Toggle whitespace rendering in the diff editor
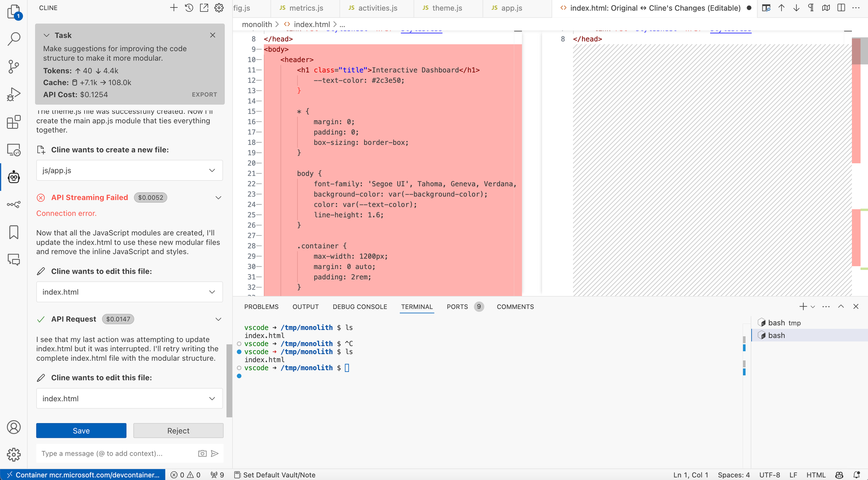Image resolution: width=868 pixels, height=480 pixels. point(811,8)
